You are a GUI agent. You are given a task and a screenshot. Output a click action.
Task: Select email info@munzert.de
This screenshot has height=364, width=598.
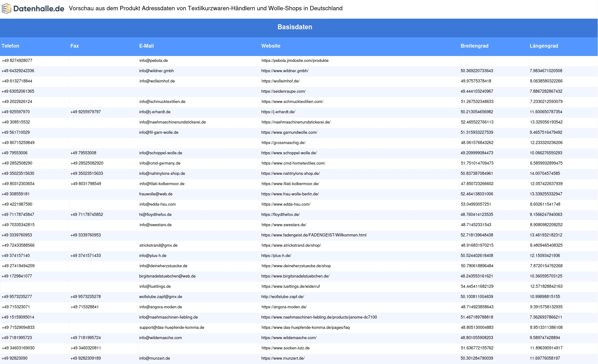[x=154, y=358]
